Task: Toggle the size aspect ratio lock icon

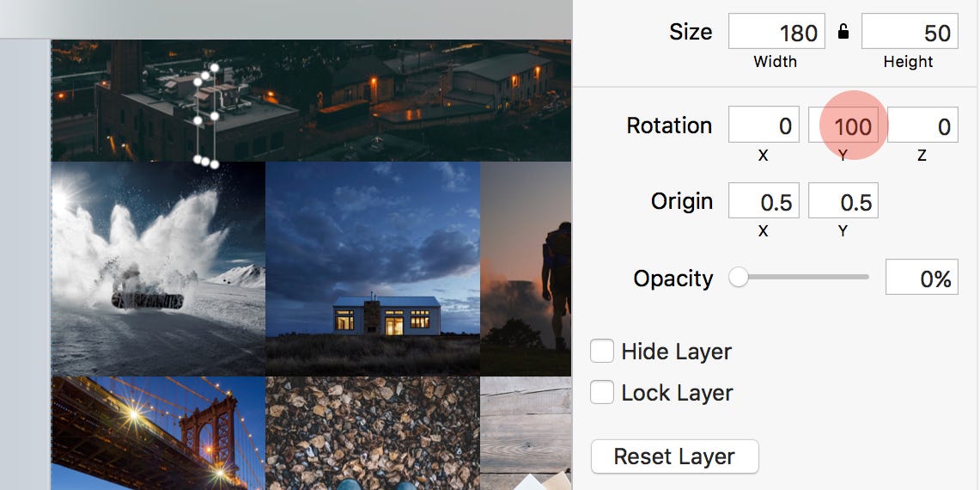Action: [x=843, y=32]
